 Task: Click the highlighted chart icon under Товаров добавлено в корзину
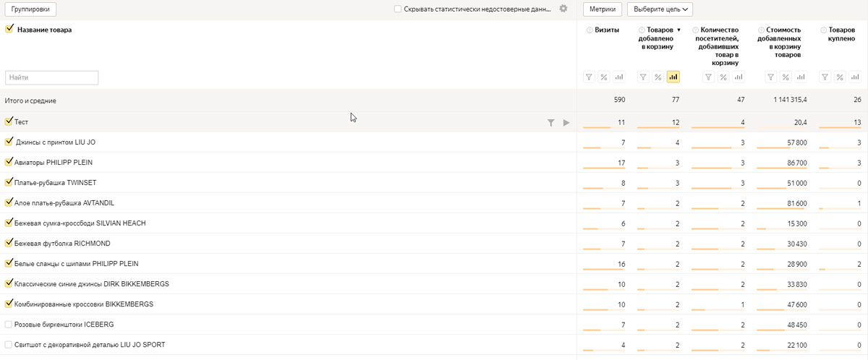(x=673, y=77)
